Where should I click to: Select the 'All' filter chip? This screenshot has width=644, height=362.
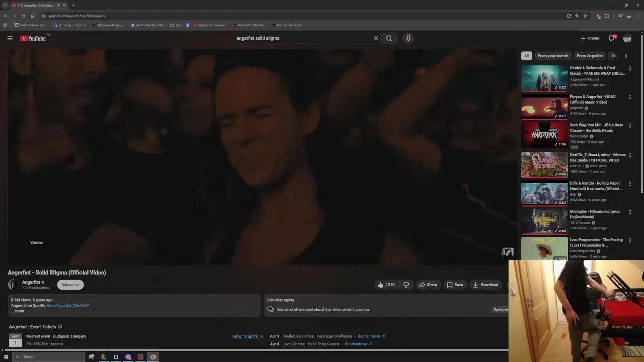coord(526,56)
